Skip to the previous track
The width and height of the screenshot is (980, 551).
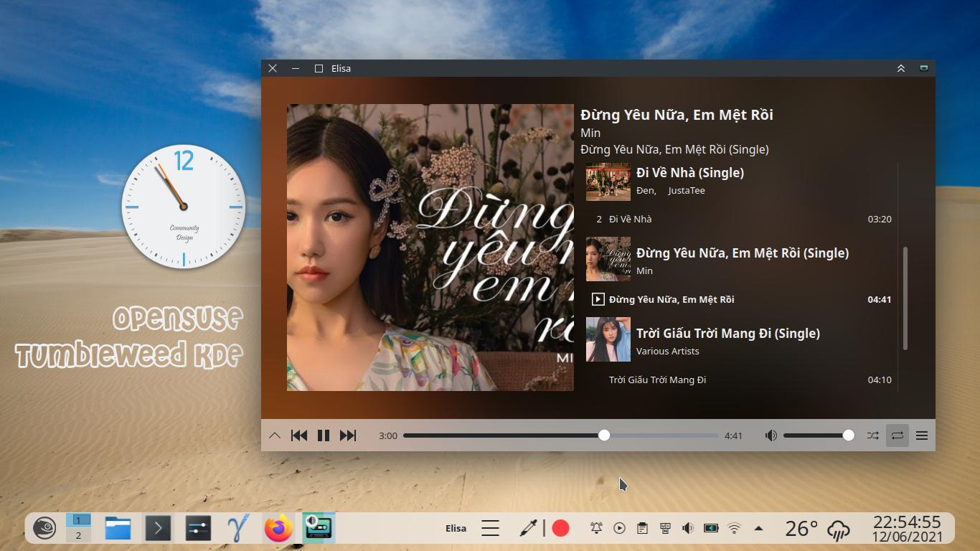point(299,435)
